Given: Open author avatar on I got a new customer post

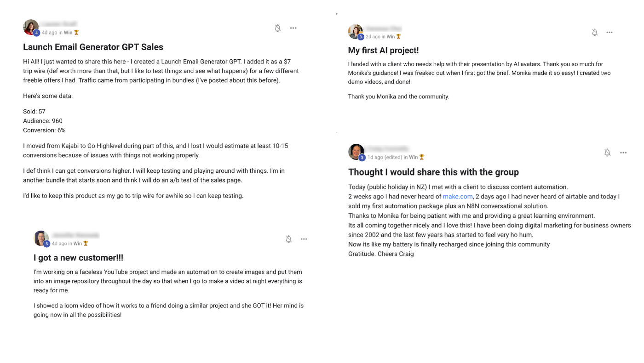Looking at the screenshot, I should coord(41,238).
